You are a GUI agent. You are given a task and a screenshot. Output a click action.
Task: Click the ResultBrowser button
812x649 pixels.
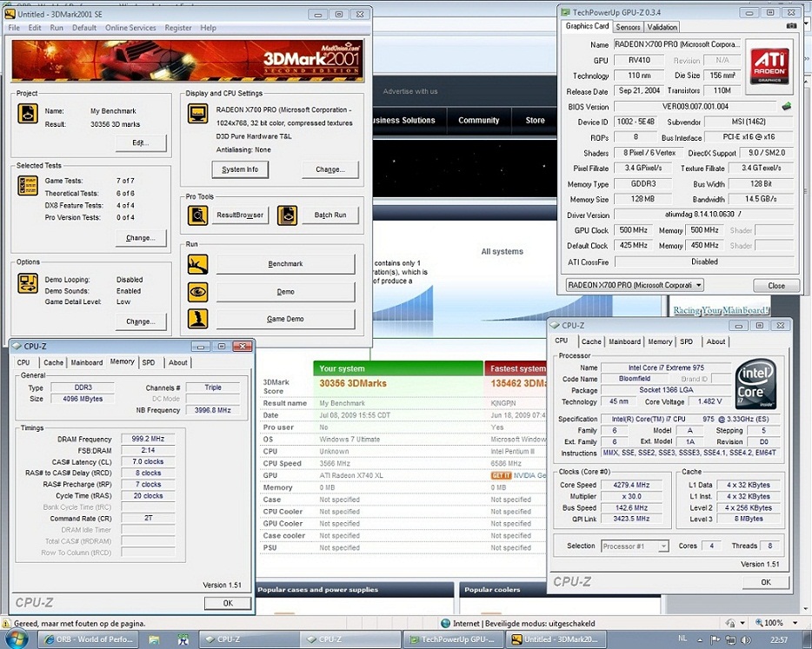[240, 215]
